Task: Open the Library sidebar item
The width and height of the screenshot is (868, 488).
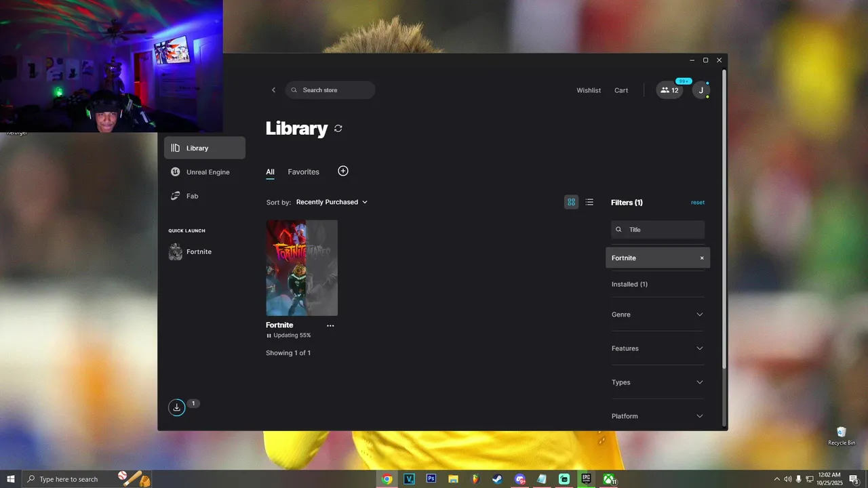Action: [x=205, y=148]
